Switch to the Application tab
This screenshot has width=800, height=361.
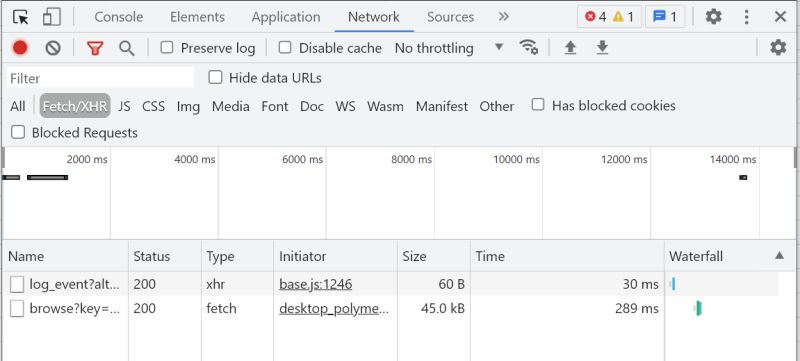pos(286,17)
